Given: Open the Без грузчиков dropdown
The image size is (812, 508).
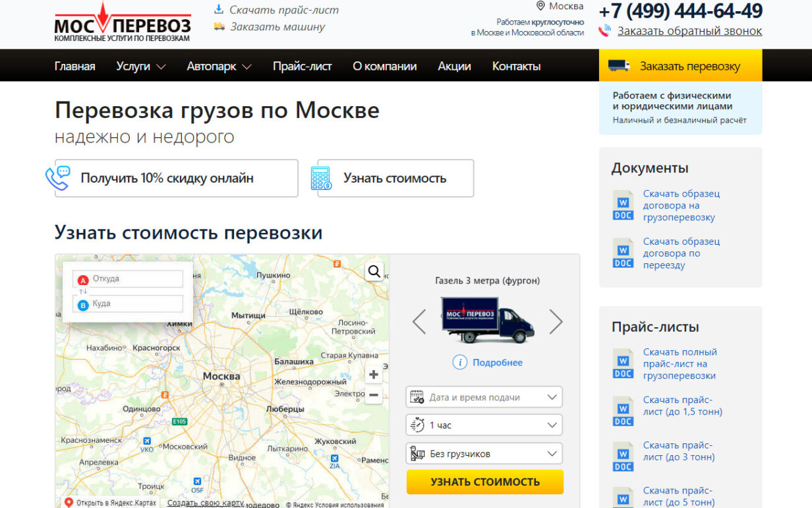Looking at the screenshot, I should point(484,454).
